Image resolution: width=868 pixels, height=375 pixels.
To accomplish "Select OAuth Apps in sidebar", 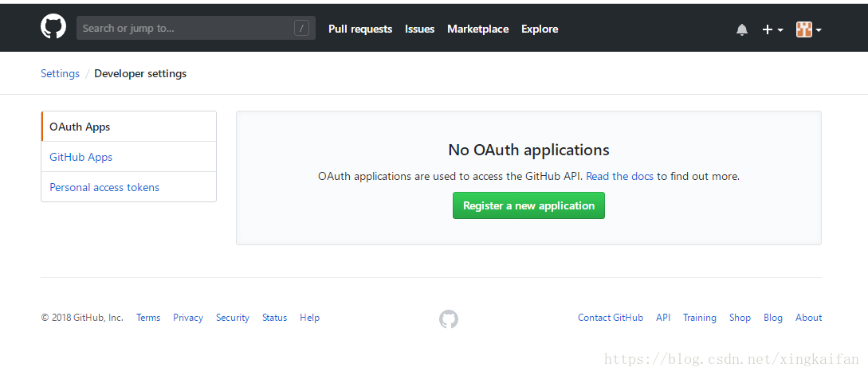I will tap(129, 127).
